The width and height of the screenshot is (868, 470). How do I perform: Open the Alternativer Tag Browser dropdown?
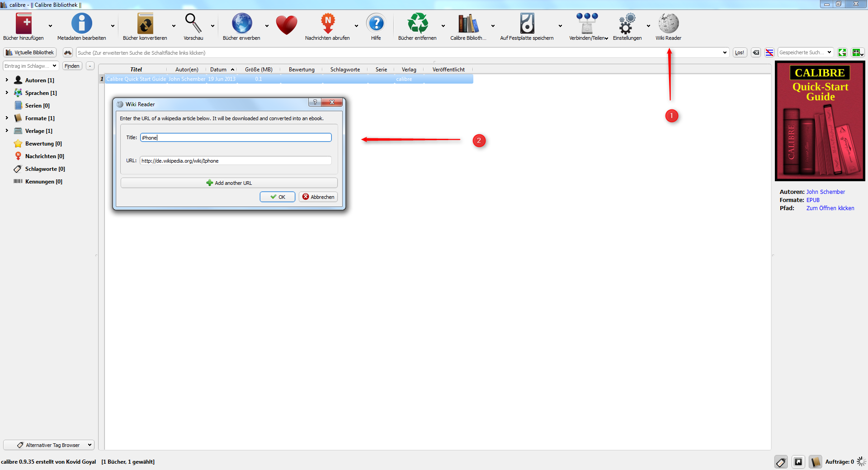49,445
